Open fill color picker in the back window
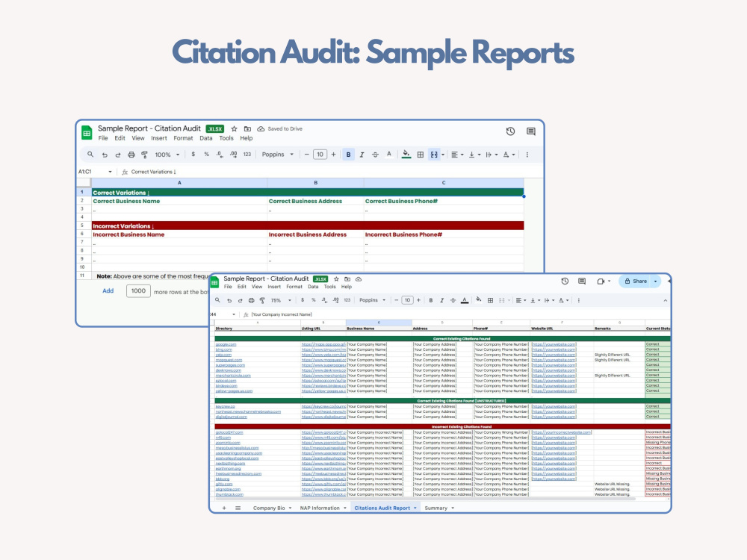747x560 pixels. click(406, 155)
